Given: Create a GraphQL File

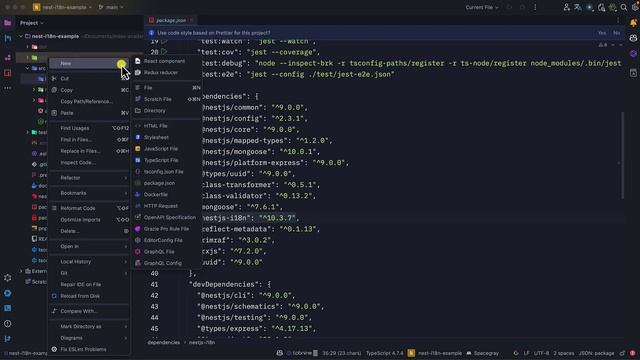Looking at the screenshot, I should point(167,252).
